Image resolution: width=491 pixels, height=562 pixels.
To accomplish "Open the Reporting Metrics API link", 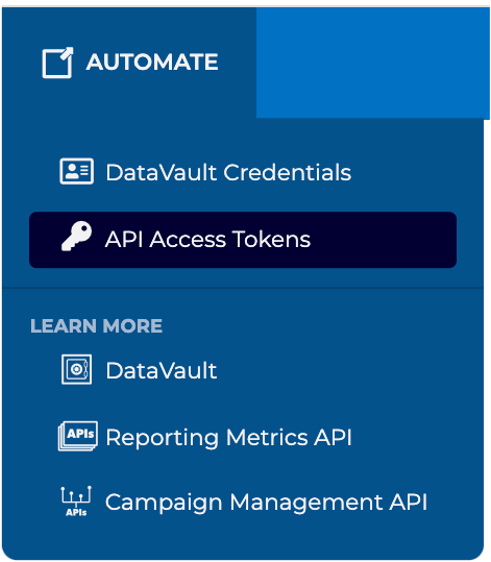I will pyautogui.click(x=205, y=437).
